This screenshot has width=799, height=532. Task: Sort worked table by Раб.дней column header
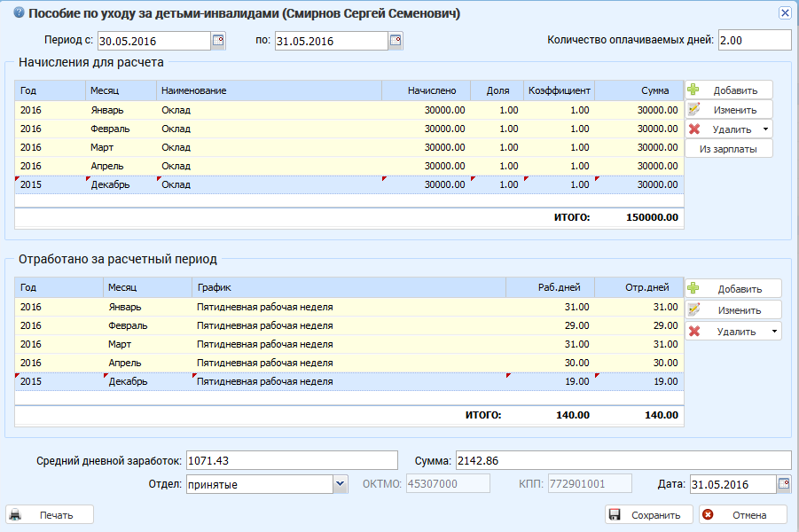(551, 287)
